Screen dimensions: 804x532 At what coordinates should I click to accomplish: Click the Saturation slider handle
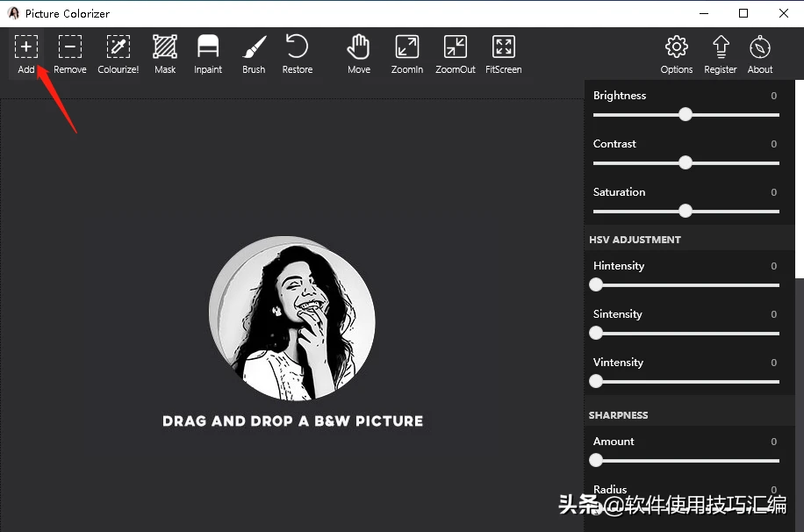tap(686, 211)
